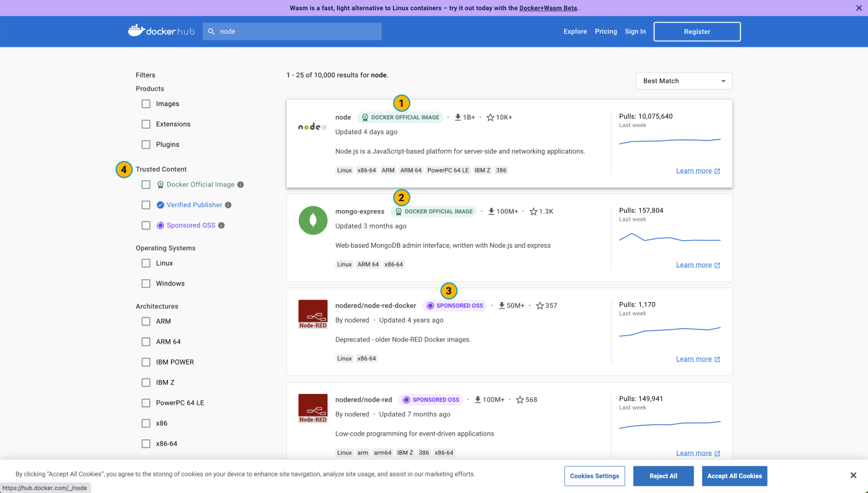Screen dimensions: 868x493
Task: Click Docker Official Image badge on node
Action: [x=400, y=118]
